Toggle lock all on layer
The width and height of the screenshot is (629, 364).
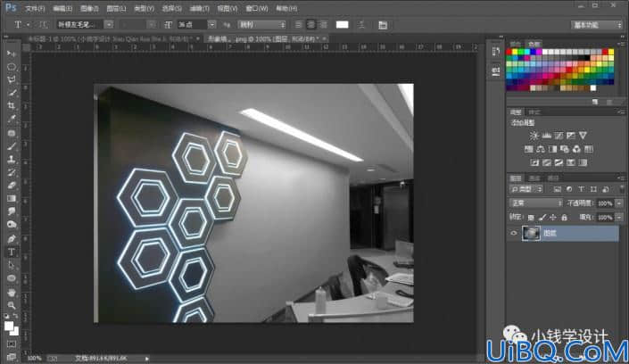click(x=565, y=217)
